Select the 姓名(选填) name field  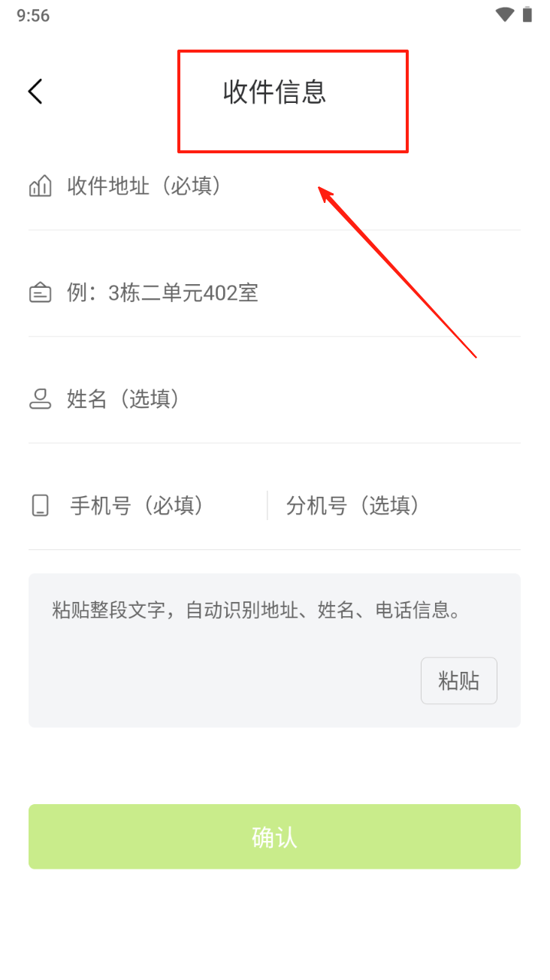tap(274, 399)
